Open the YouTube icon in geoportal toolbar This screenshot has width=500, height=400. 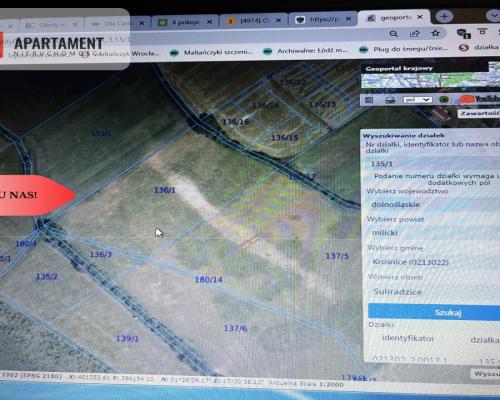tap(480, 99)
